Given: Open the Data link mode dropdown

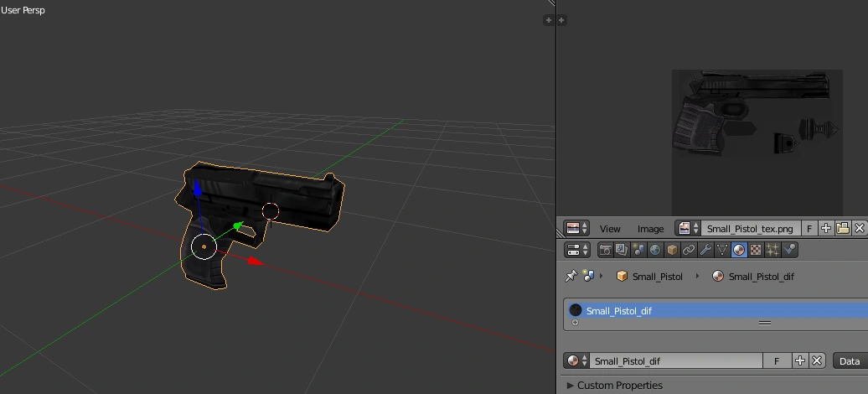Looking at the screenshot, I should [x=850, y=360].
